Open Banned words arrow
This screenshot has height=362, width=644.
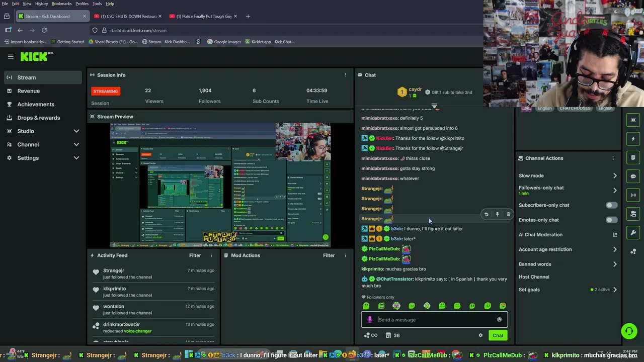[615, 264]
